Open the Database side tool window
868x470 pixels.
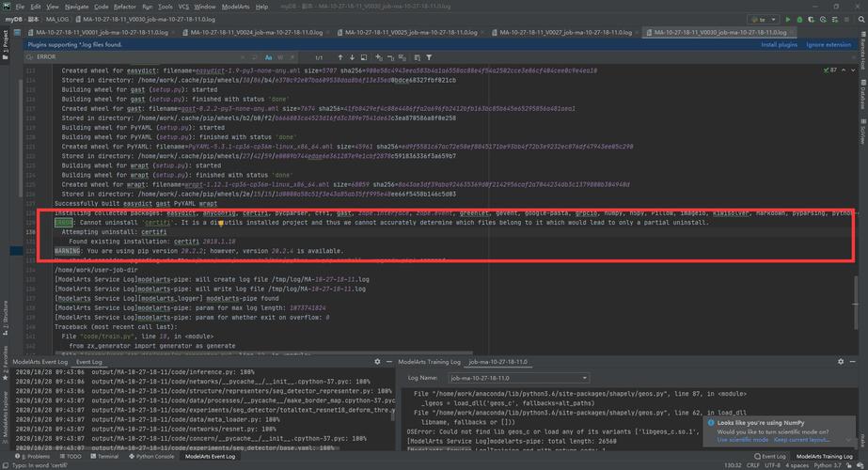863,94
